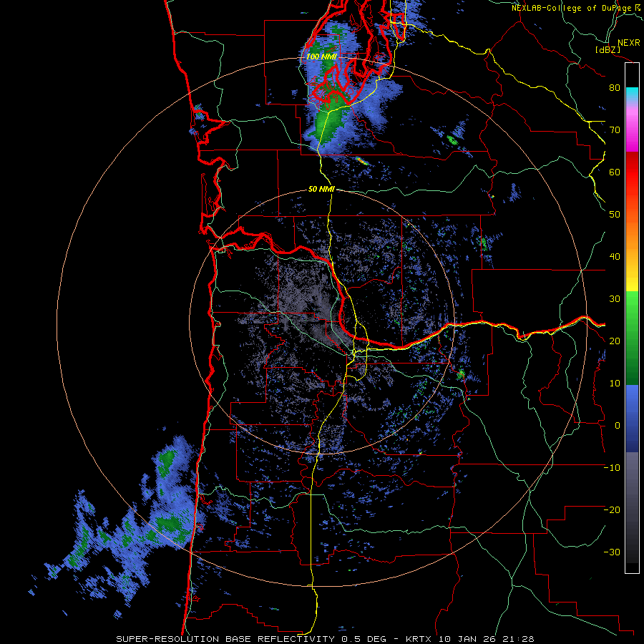Click the 60 dBZ scale value
This screenshot has width=644, height=644.
click(615, 172)
